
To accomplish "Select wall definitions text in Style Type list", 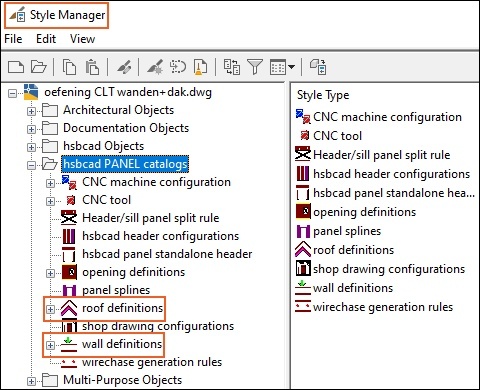I will tap(353, 288).
